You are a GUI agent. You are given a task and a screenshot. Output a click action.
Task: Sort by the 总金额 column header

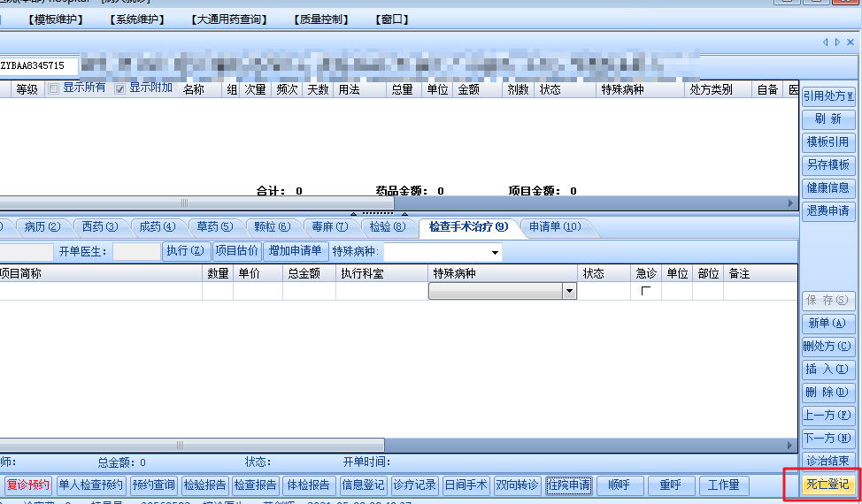(309, 273)
